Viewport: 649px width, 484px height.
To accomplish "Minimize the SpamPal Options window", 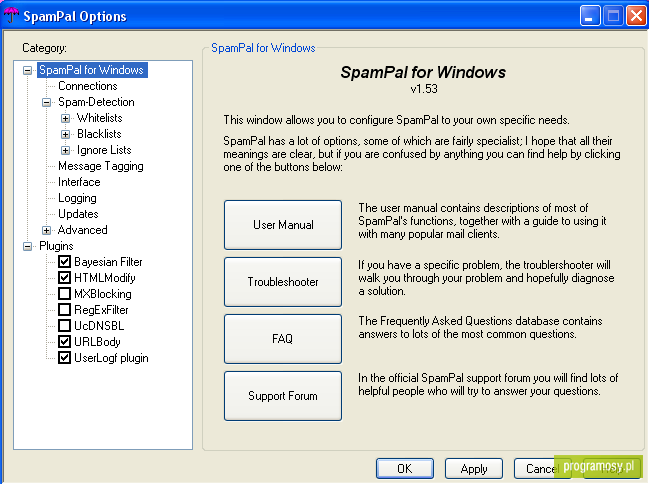I will click(590, 16).
